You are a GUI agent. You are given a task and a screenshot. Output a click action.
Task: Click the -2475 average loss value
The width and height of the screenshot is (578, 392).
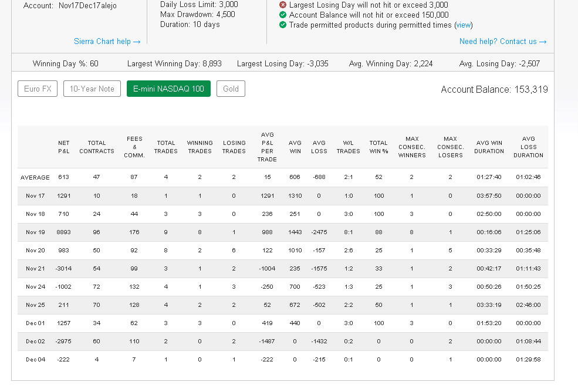(319, 232)
